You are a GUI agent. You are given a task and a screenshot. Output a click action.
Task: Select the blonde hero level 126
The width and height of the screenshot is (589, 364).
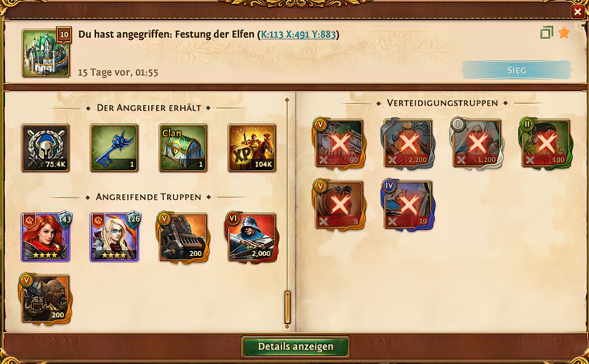114,237
